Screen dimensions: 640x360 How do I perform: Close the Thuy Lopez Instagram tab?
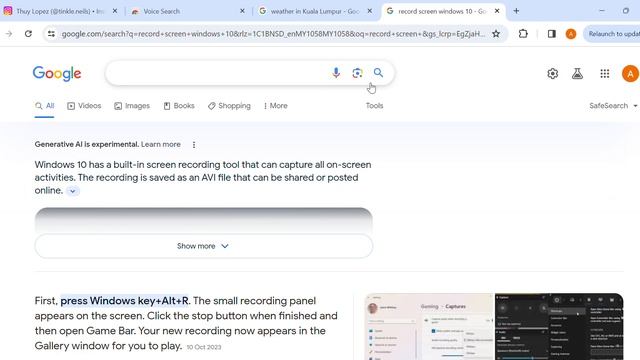click(115, 11)
